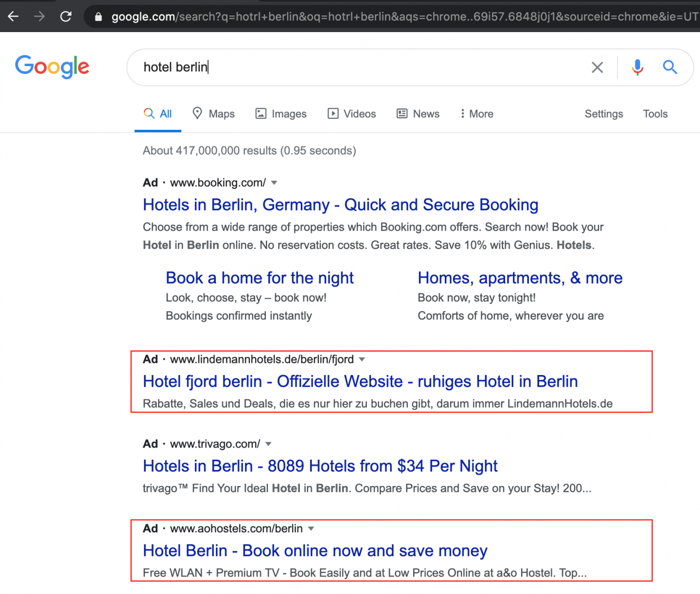Switch to the Images tab label
Screen dimensions: 700x594
coord(289,114)
